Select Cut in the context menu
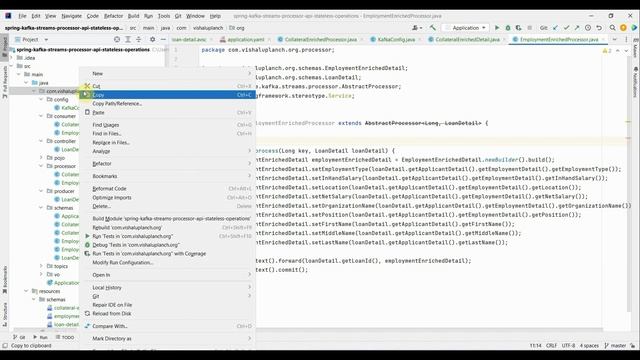 [x=167, y=86]
